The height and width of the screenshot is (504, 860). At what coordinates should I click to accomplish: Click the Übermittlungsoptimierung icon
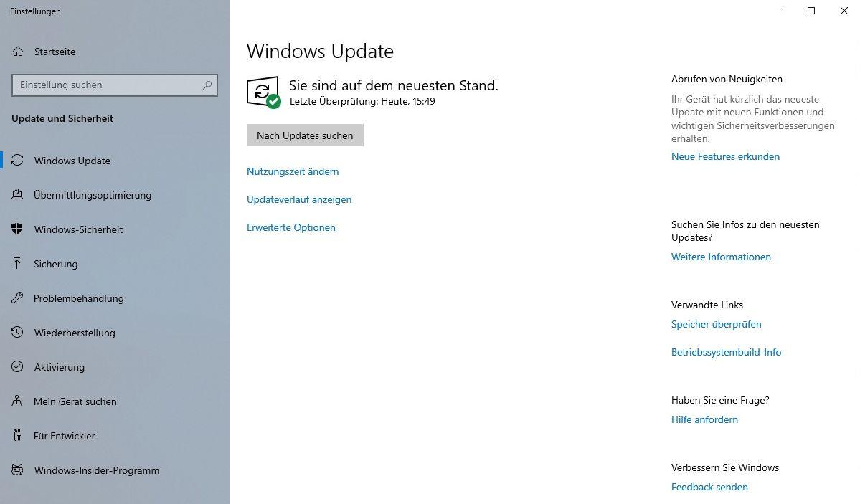pos(17,195)
